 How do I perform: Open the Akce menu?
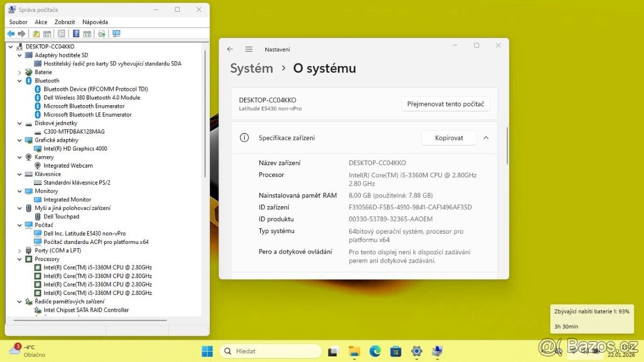[x=41, y=21]
